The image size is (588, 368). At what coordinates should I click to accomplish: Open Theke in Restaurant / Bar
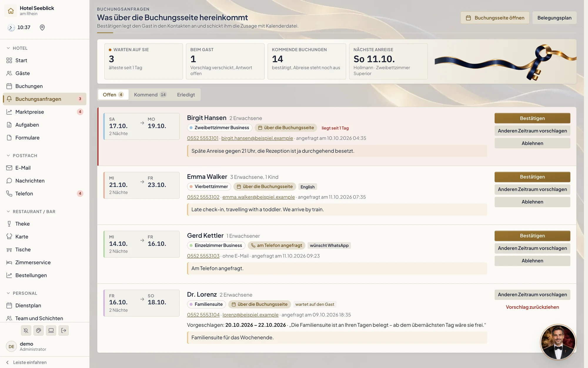click(x=45, y=224)
